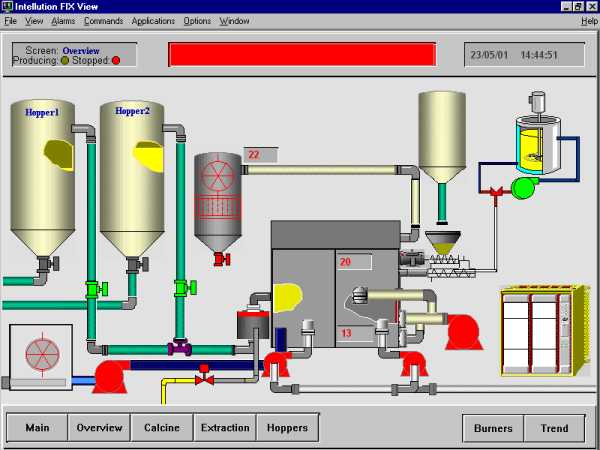Go to the Calcine screen
This screenshot has height=450, width=600.
pos(162,428)
